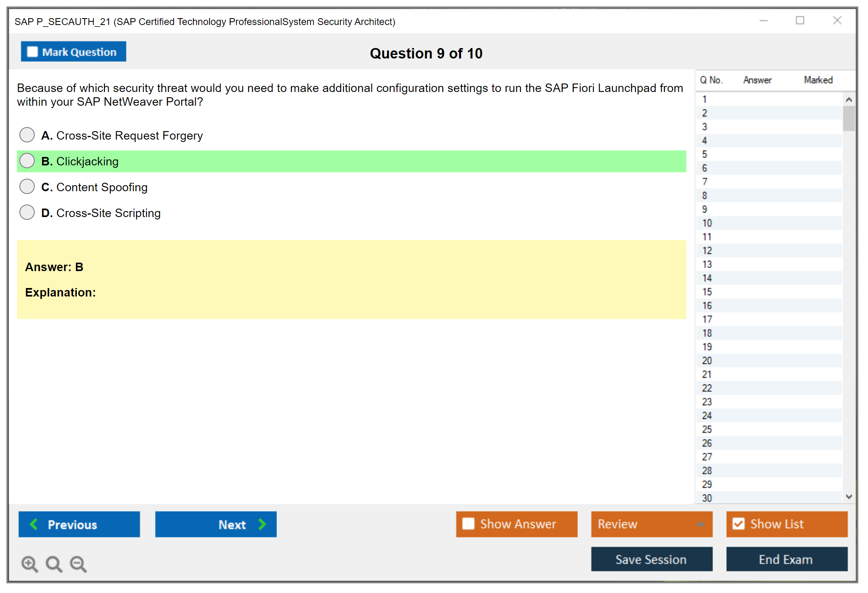The image size is (868, 593).
Task: Click the right arrow on Next button
Action: pos(262,524)
